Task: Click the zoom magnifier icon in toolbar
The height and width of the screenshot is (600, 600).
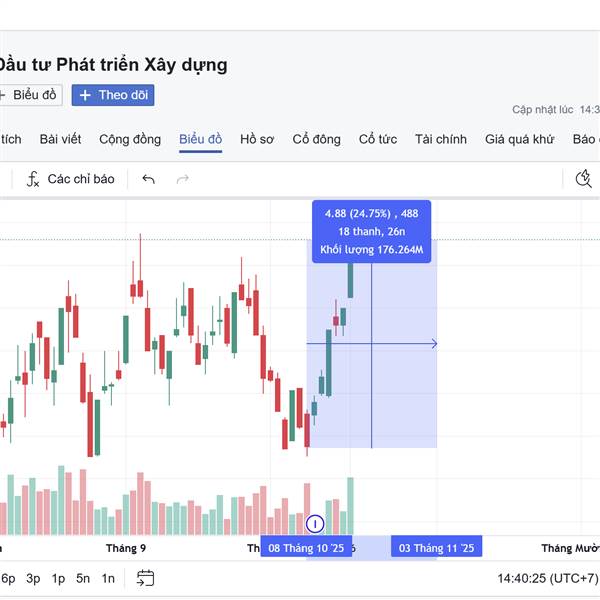Action: pyautogui.click(x=585, y=179)
